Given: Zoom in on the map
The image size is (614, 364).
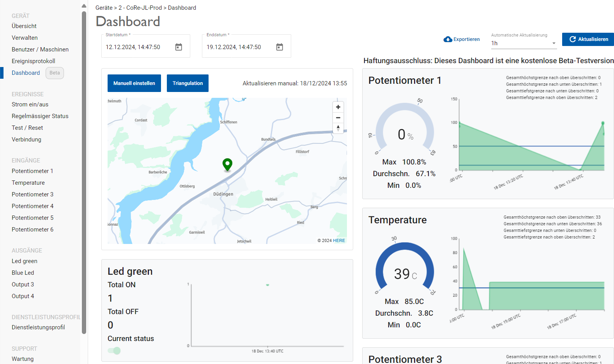Looking at the screenshot, I should (338, 107).
